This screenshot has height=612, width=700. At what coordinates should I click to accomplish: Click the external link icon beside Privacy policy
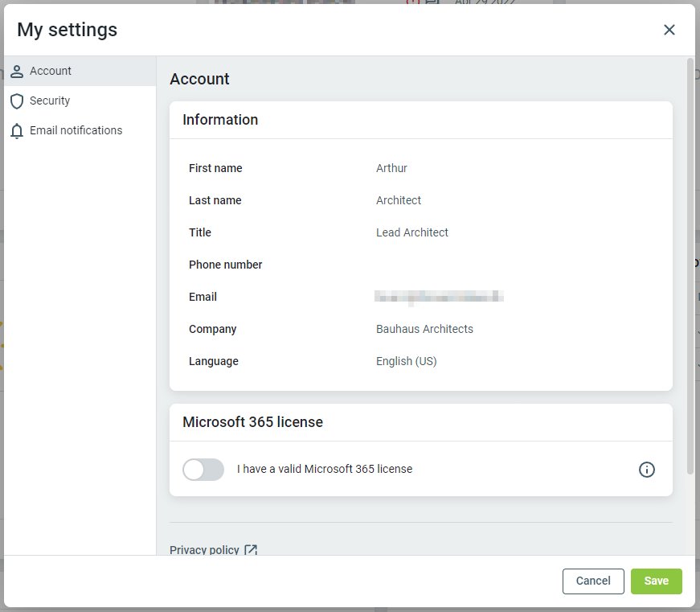click(x=251, y=550)
